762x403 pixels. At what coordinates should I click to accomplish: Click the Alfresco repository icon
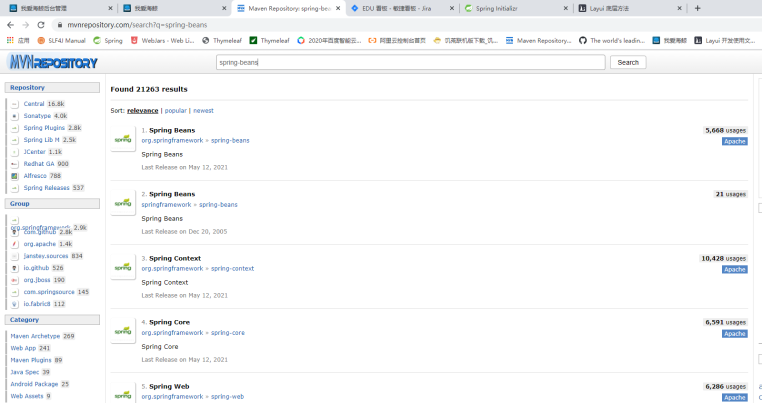[x=15, y=176]
